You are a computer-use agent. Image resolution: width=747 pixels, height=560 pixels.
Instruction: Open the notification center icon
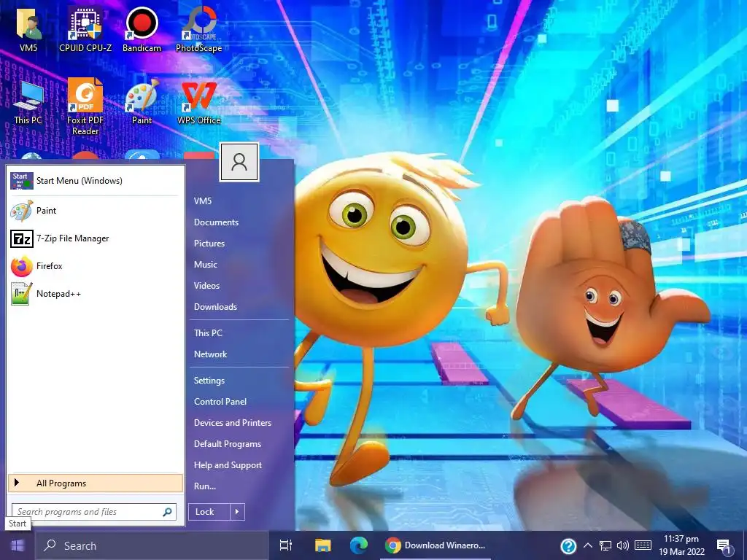[724, 546]
